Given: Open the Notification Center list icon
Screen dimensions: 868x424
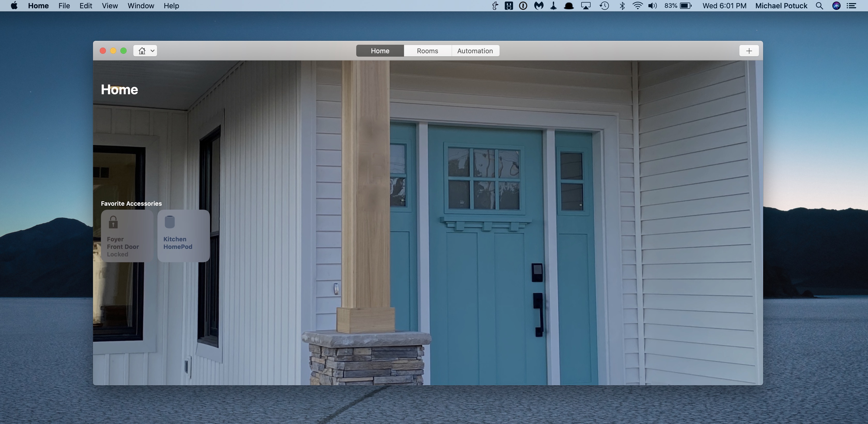Looking at the screenshot, I should [851, 6].
